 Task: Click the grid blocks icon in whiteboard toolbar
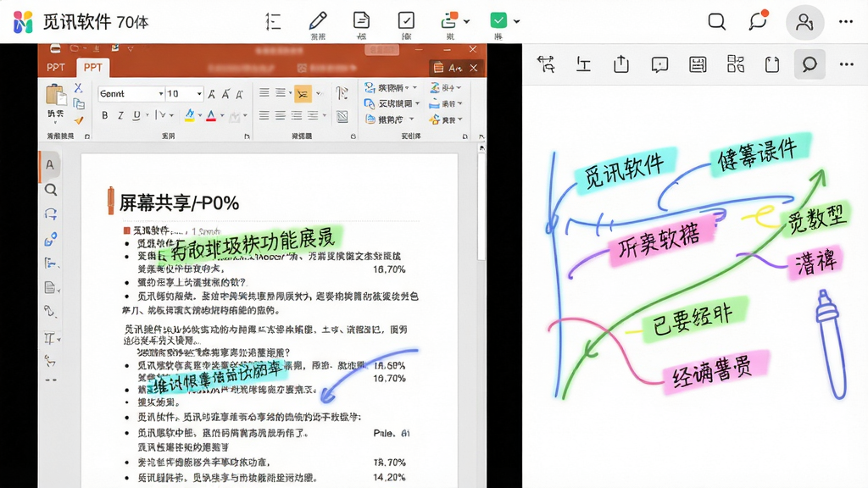pos(735,64)
